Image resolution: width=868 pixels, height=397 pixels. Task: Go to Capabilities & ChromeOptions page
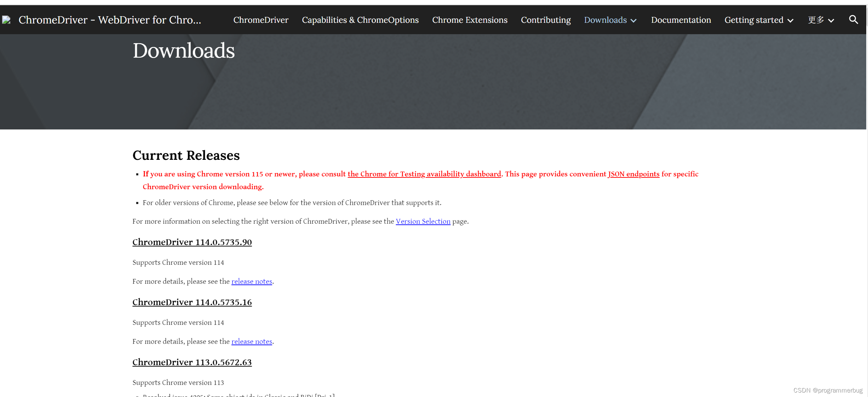[x=360, y=20]
